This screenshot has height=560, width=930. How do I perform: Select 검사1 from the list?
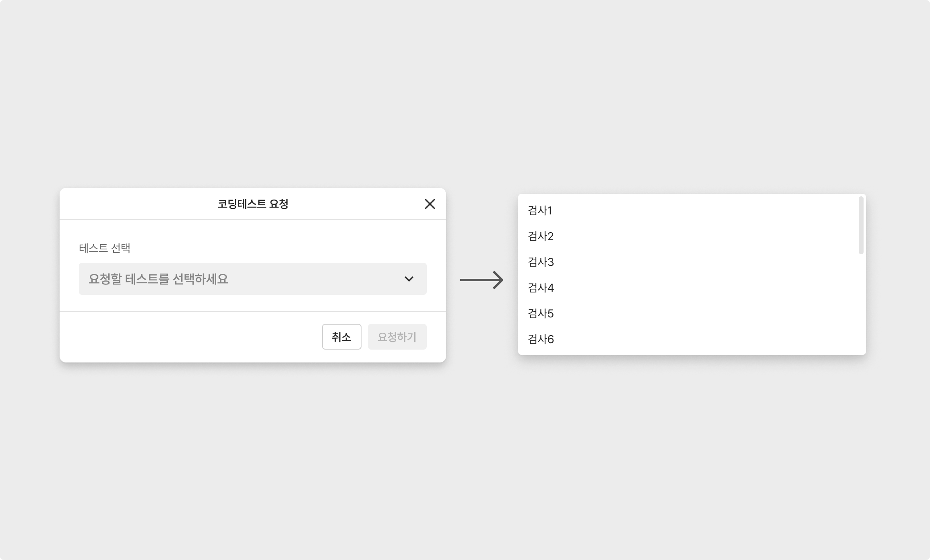[540, 210]
